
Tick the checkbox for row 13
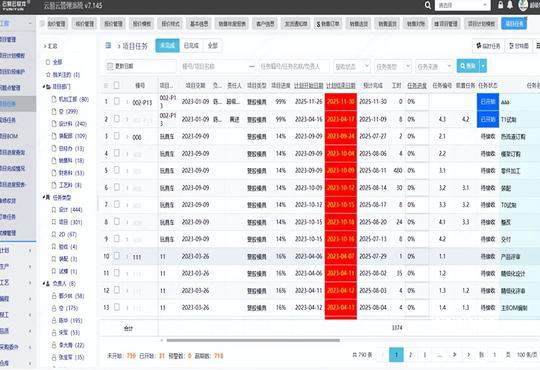[117, 307]
